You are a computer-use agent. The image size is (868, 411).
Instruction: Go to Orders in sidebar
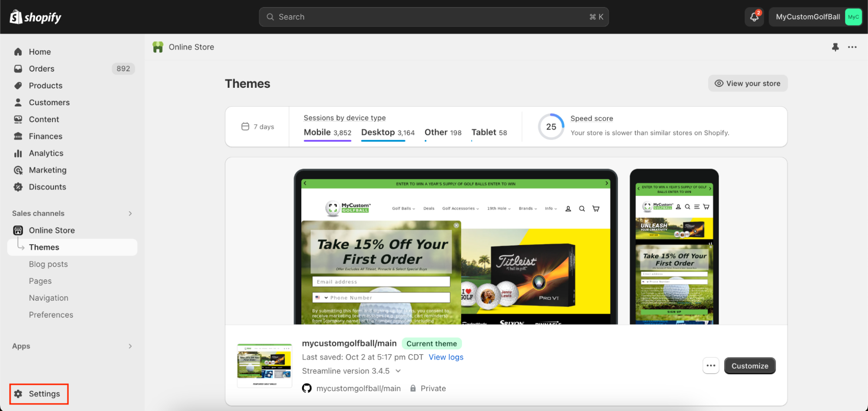click(42, 69)
